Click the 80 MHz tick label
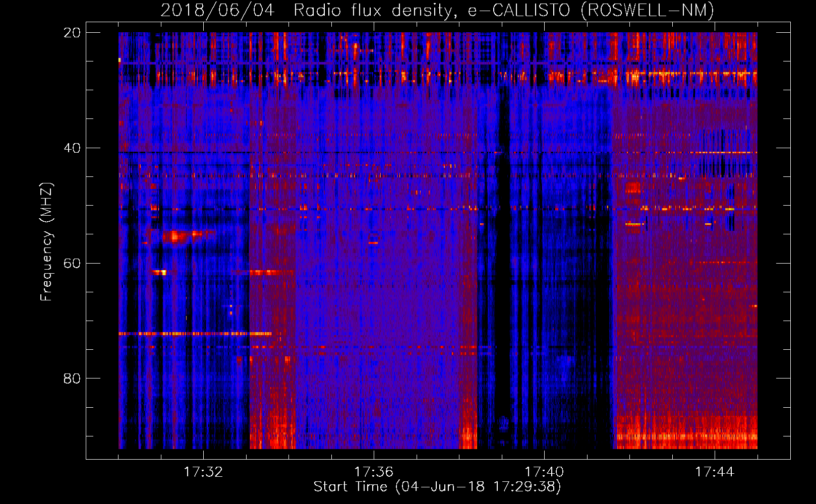This screenshot has width=816, height=504. click(72, 379)
